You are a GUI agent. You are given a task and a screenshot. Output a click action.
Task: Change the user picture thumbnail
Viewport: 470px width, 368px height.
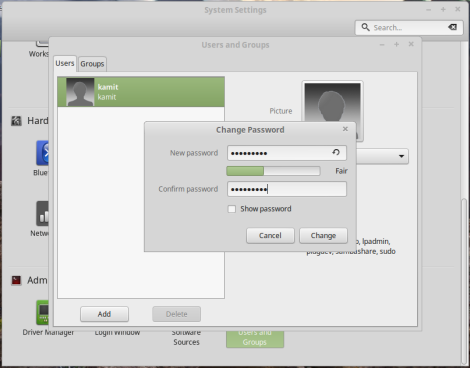point(332,102)
